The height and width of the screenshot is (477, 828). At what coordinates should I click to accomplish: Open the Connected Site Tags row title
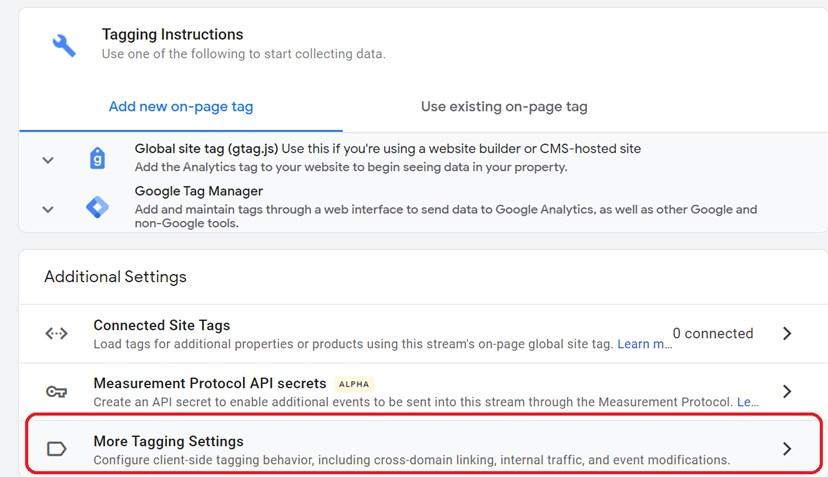click(x=162, y=325)
